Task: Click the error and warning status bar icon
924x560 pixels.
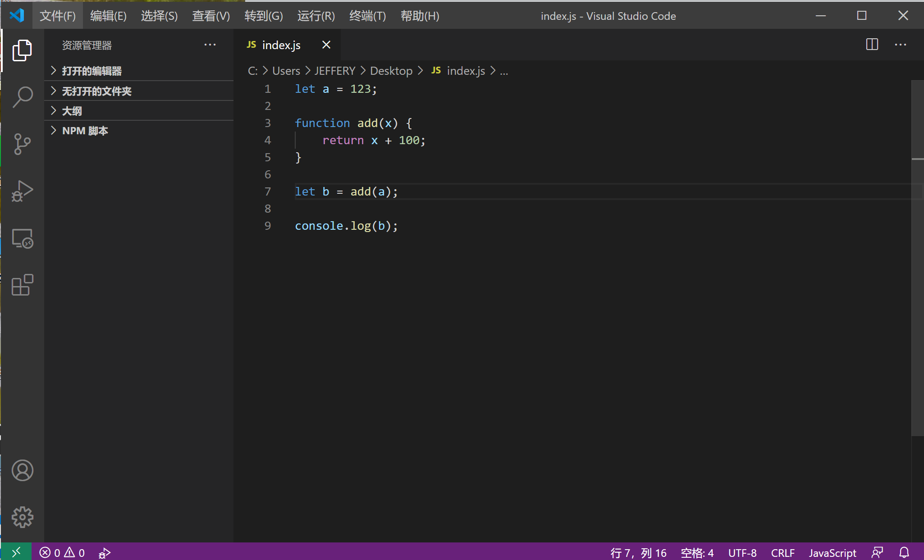Action: click(64, 551)
